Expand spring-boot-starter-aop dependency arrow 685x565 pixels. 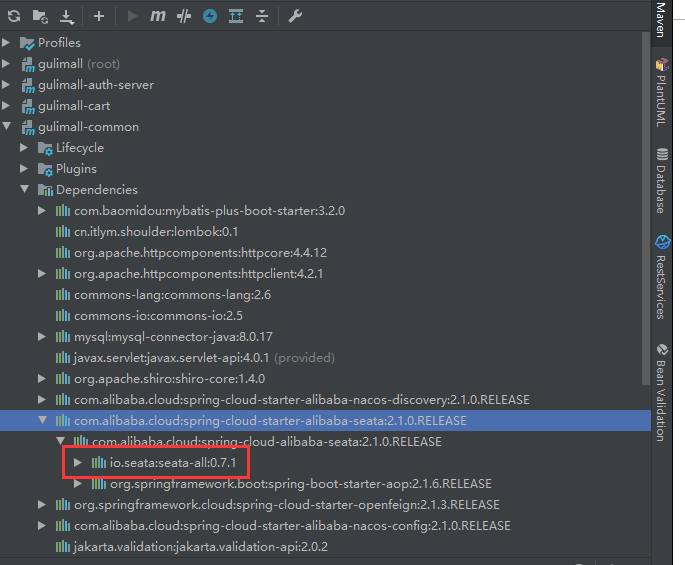78,483
